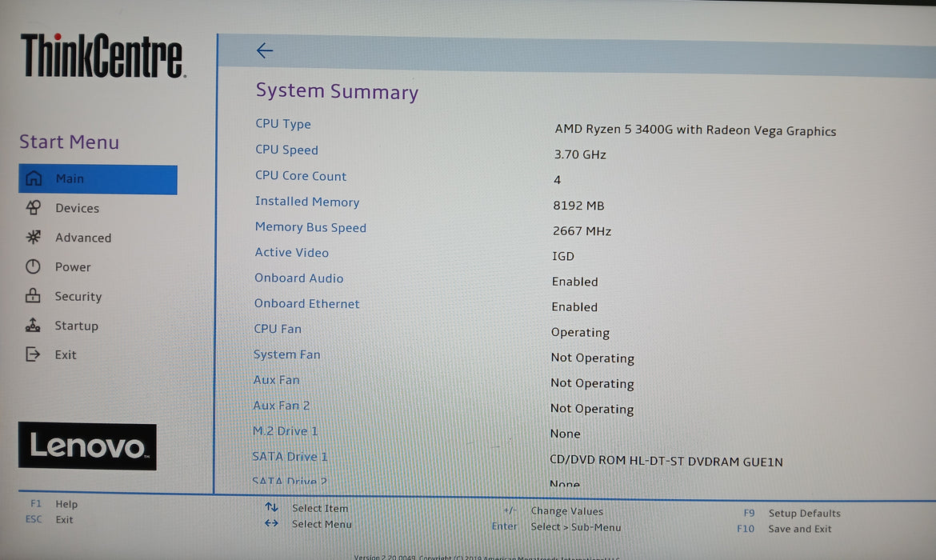The image size is (936, 560).
Task: Click the CD/DVD ROM HL-DT-ST DVDRAM value
Action: tap(666, 461)
